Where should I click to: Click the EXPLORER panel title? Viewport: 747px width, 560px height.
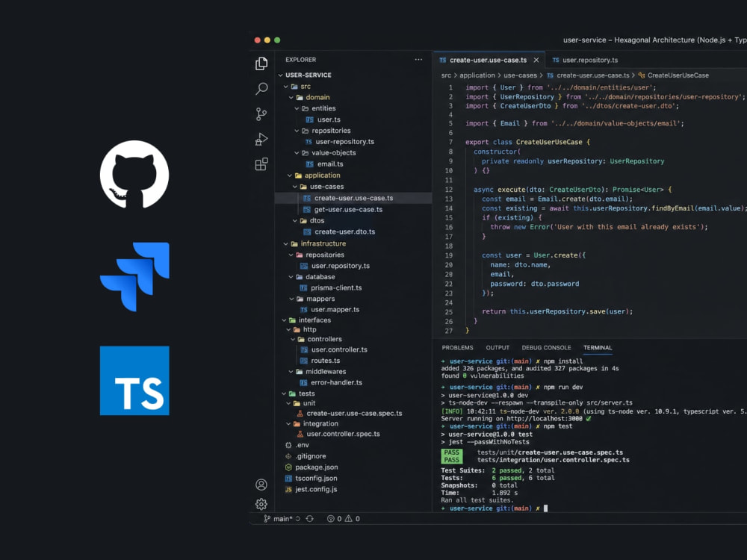pyautogui.click(x=300, y=60)
